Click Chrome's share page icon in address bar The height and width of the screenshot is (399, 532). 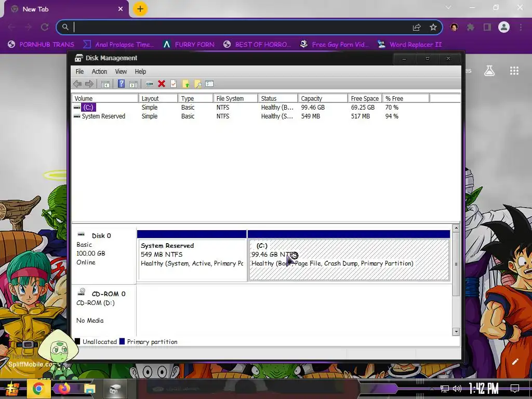[x=417, y=28]
